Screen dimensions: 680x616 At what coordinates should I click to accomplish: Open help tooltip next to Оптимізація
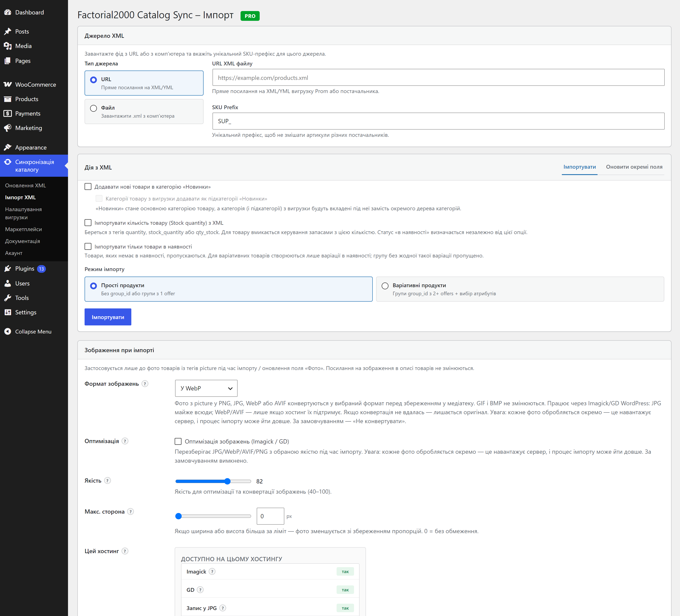(x=125, y=441)
